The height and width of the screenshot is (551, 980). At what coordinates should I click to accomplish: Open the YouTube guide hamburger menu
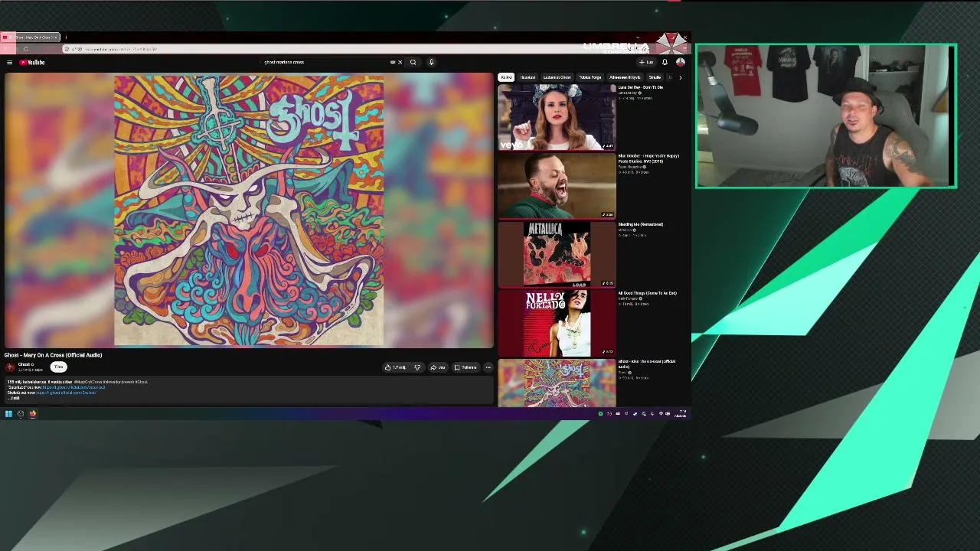click(9, 63)
